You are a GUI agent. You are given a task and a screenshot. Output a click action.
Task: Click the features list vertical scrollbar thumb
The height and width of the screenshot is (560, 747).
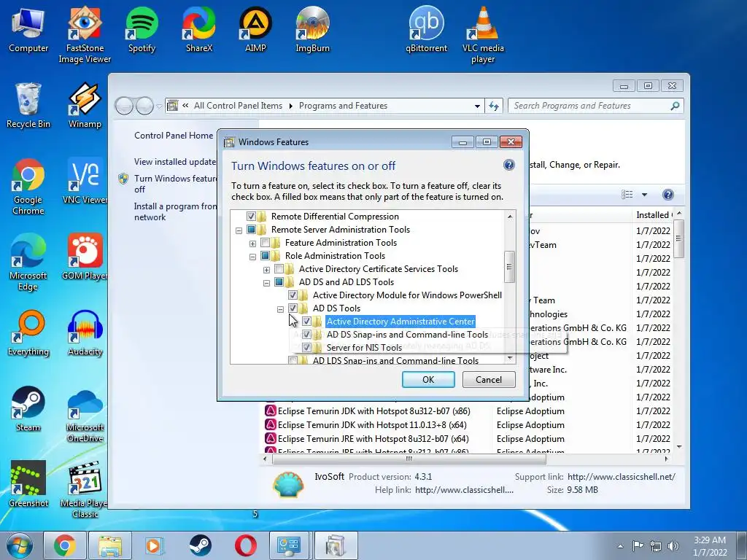[x=509, y=267]
